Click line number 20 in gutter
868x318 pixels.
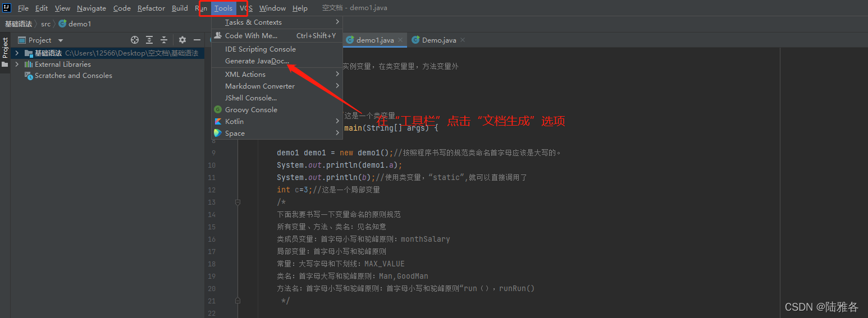tap(212, 288)
